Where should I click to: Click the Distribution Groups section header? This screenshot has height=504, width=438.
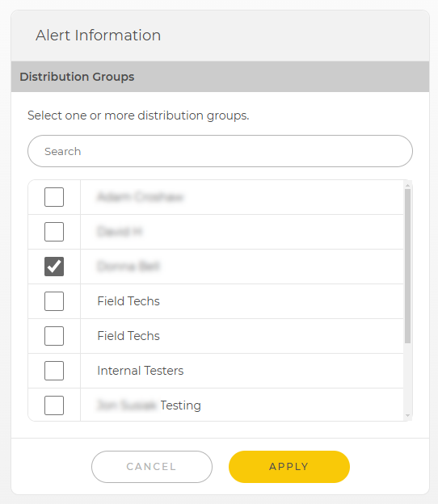click(x=220, y=77)
